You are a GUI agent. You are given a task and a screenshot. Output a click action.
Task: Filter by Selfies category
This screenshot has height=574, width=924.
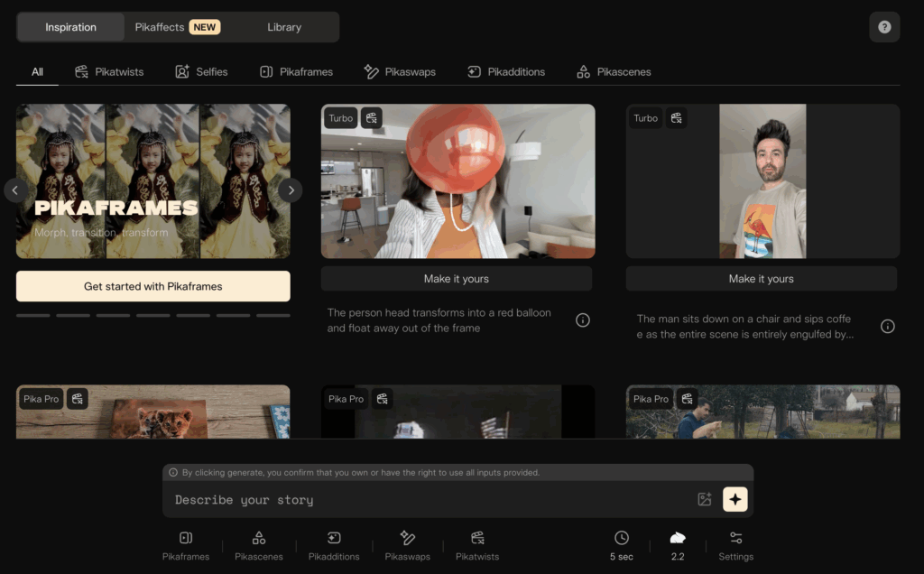[x=202, y=71]
